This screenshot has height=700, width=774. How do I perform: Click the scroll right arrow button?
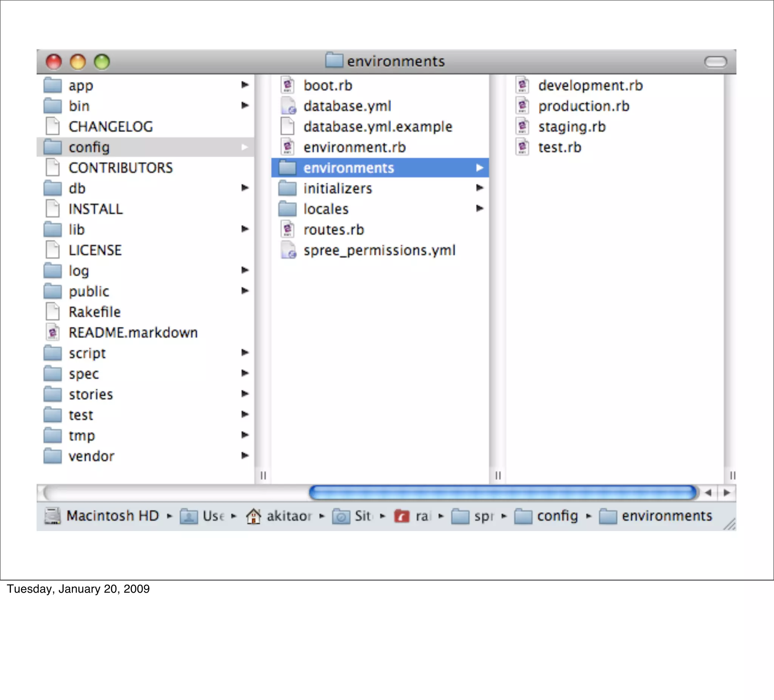[727, 493]
